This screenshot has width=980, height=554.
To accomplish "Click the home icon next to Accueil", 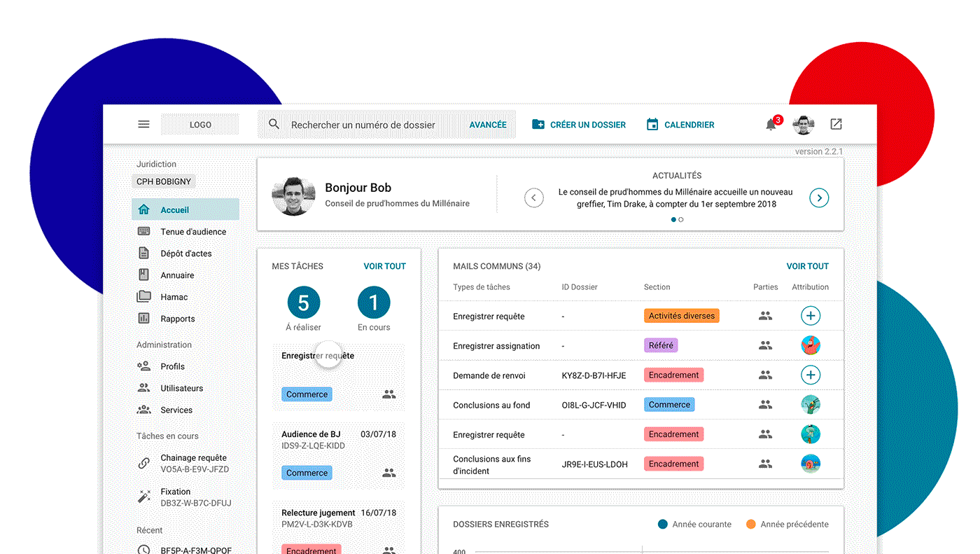I will 143,209.
